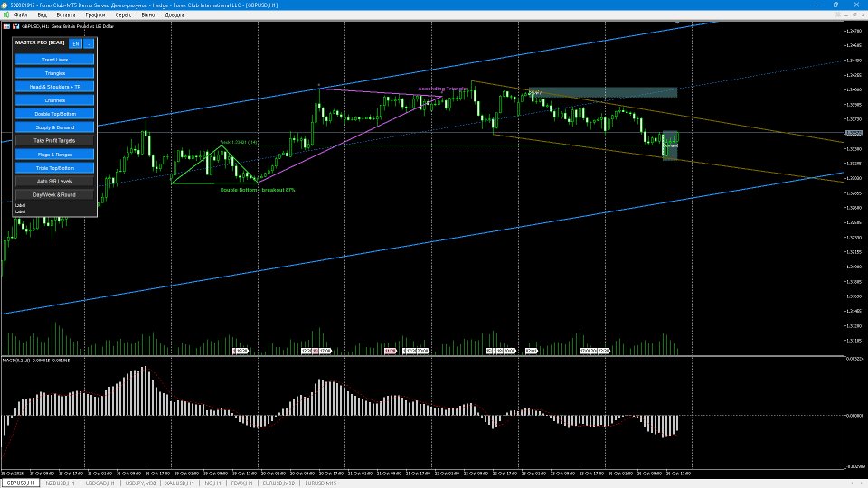The image size is (868, 488).
Task: Click the Ascending Triangle pattern label
Action: click(x=442, y=89)
